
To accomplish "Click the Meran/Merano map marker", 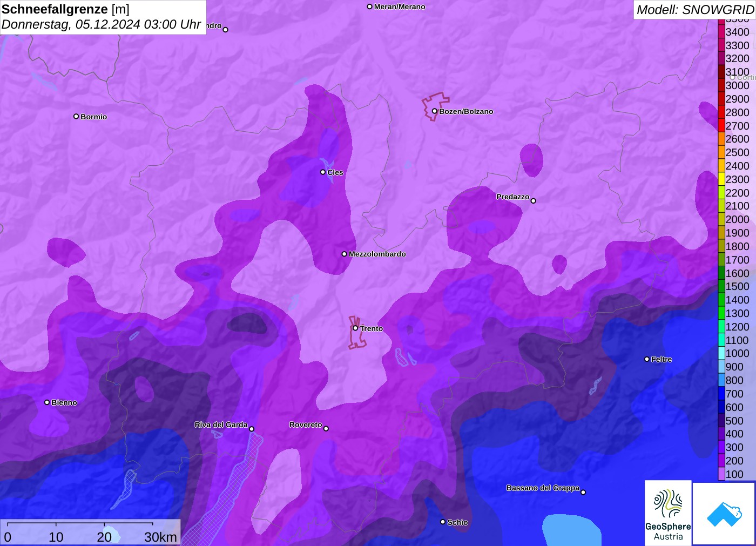I will (370, 7).
